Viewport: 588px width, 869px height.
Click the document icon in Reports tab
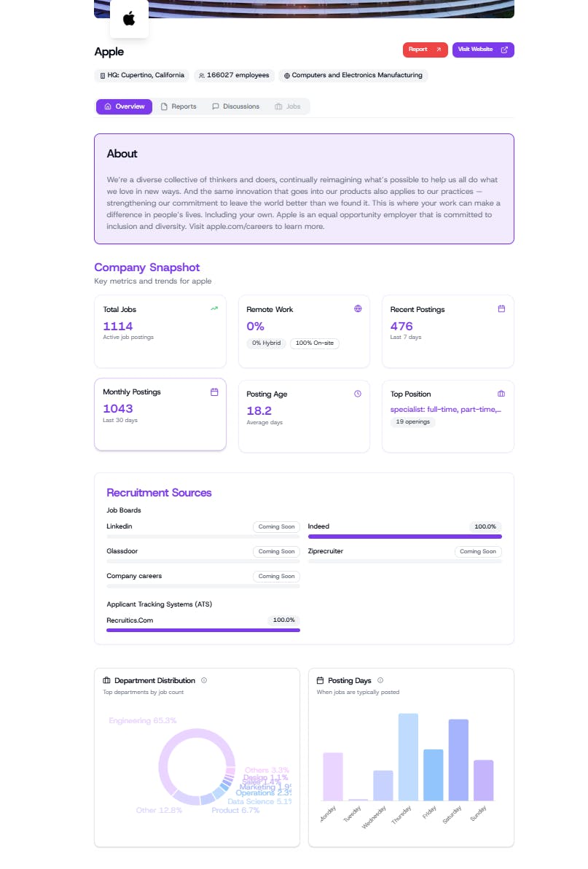[x=164, y=106]
